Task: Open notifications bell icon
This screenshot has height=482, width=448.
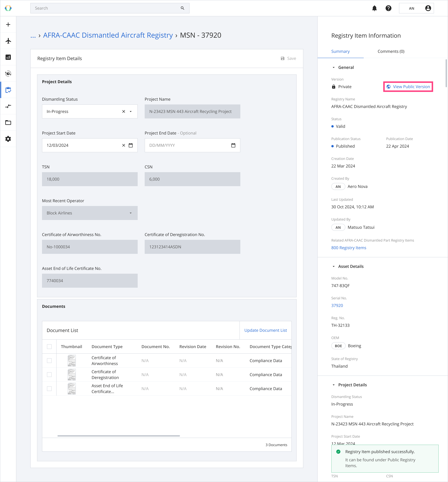Action: tap(374, 8)
